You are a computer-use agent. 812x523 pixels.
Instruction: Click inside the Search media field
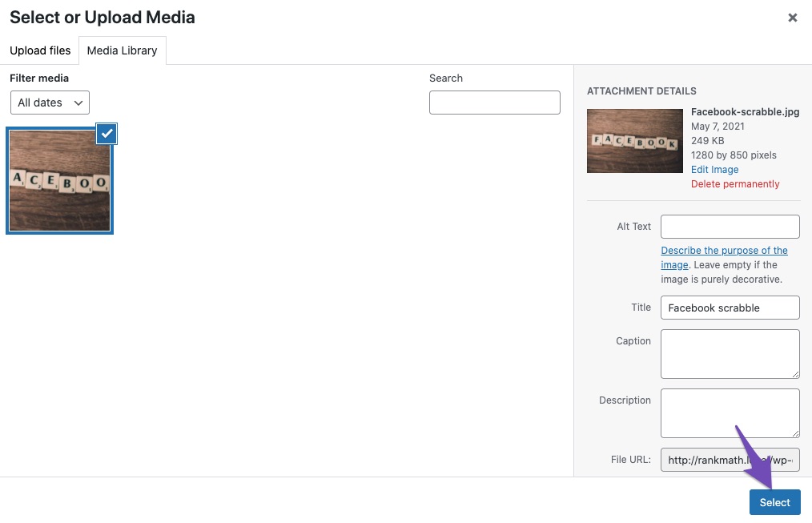pos(494,103)
